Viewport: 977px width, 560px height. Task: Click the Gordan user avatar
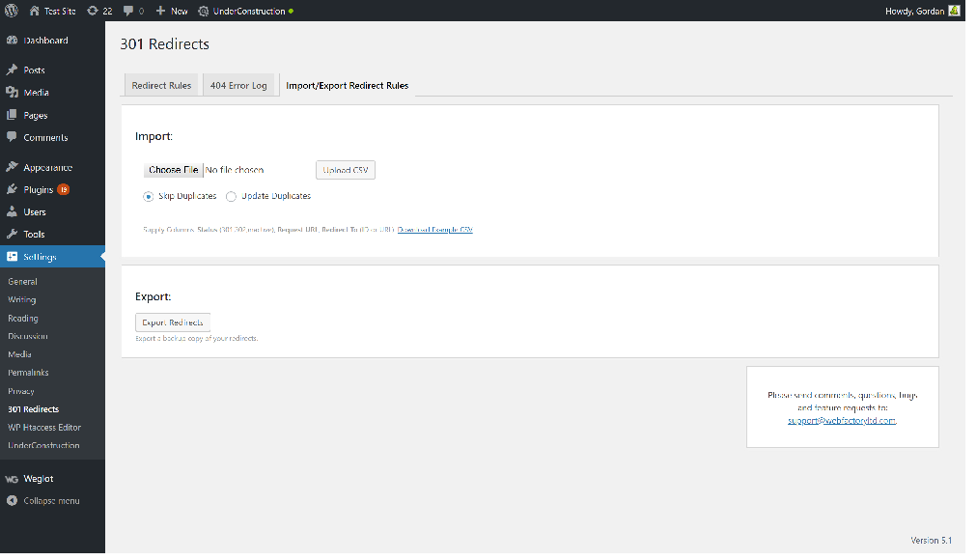click(954, 11)
